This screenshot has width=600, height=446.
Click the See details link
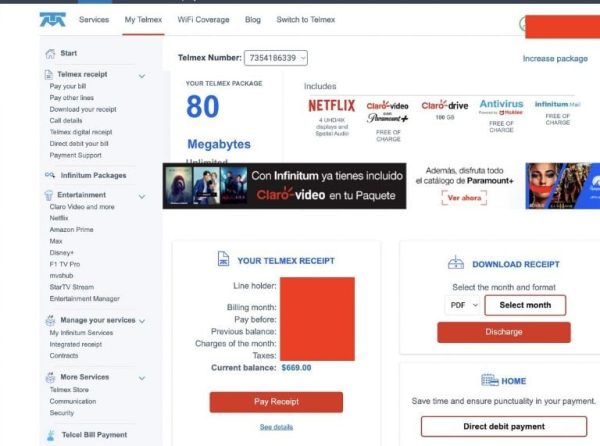click(x=276, y=427)
